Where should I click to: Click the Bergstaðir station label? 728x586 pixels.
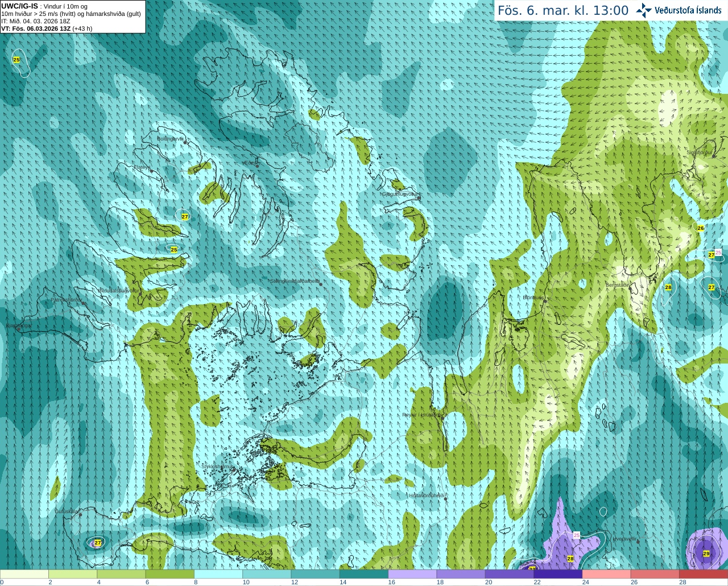[617, 285]
